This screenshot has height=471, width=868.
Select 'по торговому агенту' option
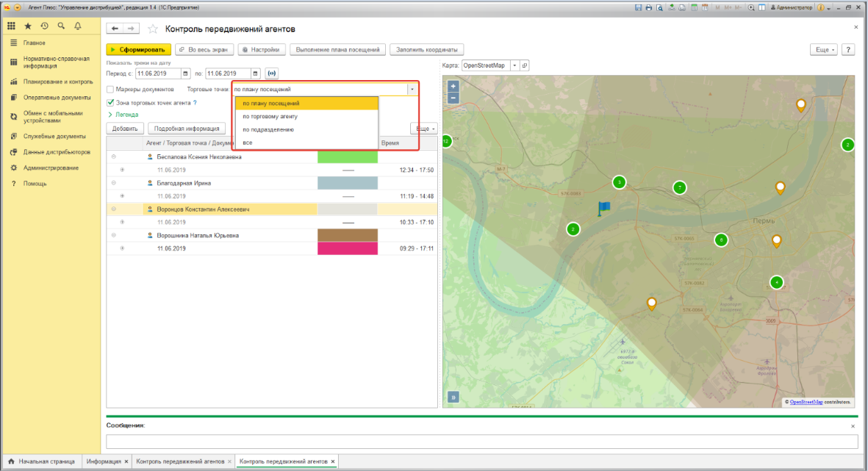(306, 116)
